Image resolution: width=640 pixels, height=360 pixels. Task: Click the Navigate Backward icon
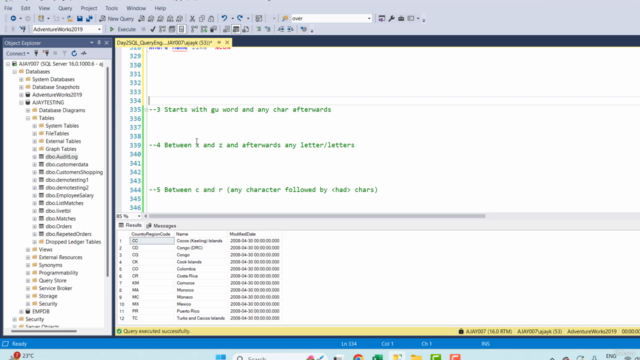[x=13, y=18]
